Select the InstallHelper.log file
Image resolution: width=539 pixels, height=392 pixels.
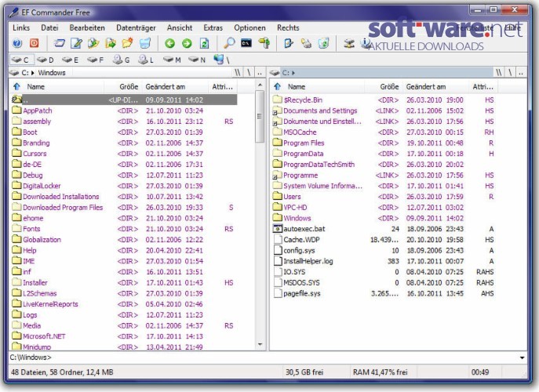coord(308,261)
